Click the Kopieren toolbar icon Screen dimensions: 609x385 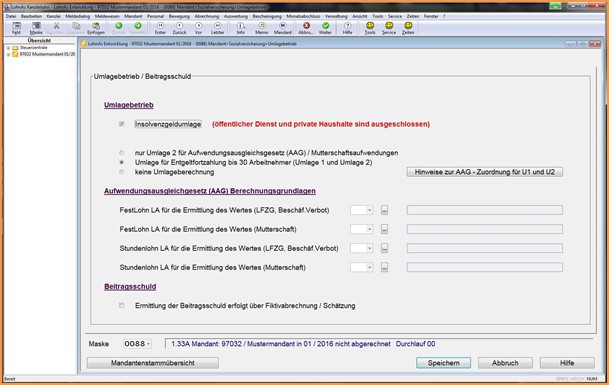(76, 28)
